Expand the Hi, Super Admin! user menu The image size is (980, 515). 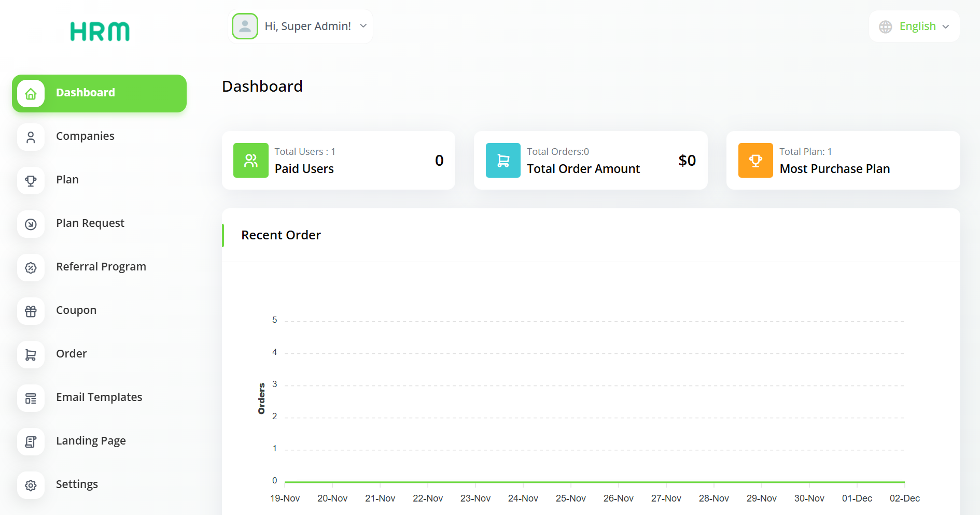click(307, 26)
